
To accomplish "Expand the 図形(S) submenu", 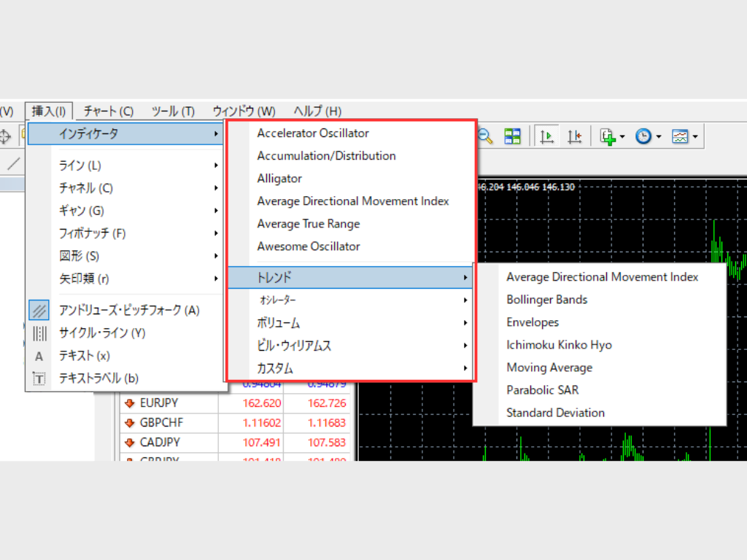I will point(125,256).
